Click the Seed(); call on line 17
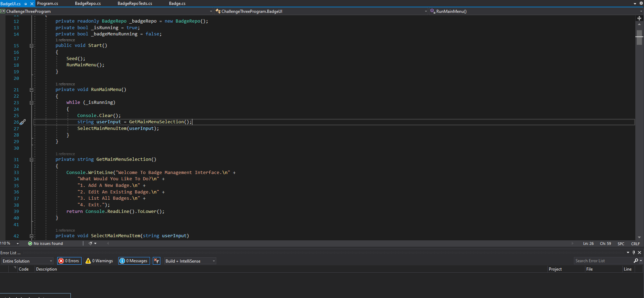Image resolution: width=644 pixels, height=298 pixels. click(76, 59)
